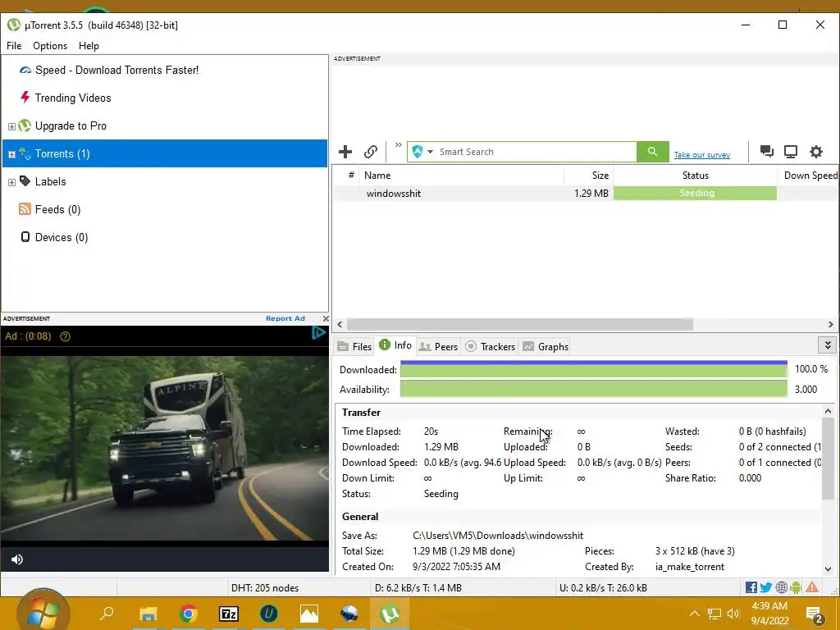The height and width of the screenshot is (630, 840).
Task: Switch to the Trackers tab
Action: click(491, 347)
